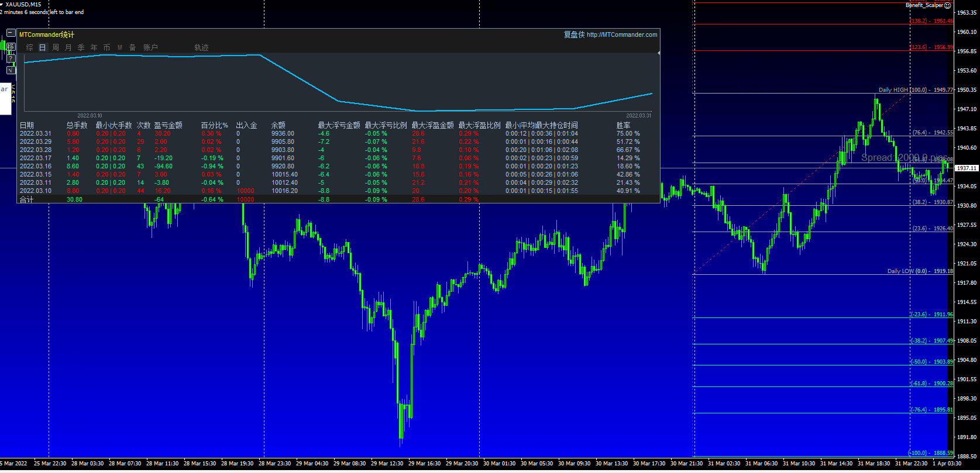Click the (-76.4) - 1895.81 green level label
Screen dimensions: 980x473
(931, 410)
